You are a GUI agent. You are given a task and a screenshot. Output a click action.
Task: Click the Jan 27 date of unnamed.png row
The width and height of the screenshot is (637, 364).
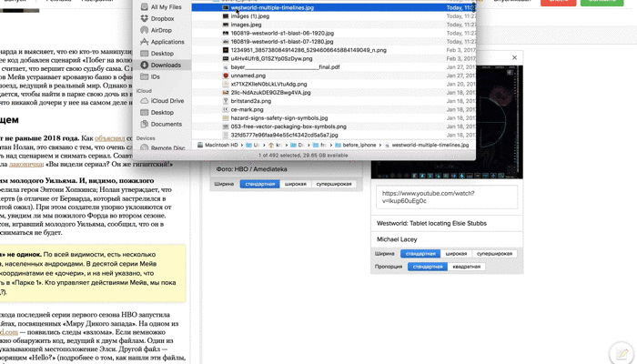point(461,76)
